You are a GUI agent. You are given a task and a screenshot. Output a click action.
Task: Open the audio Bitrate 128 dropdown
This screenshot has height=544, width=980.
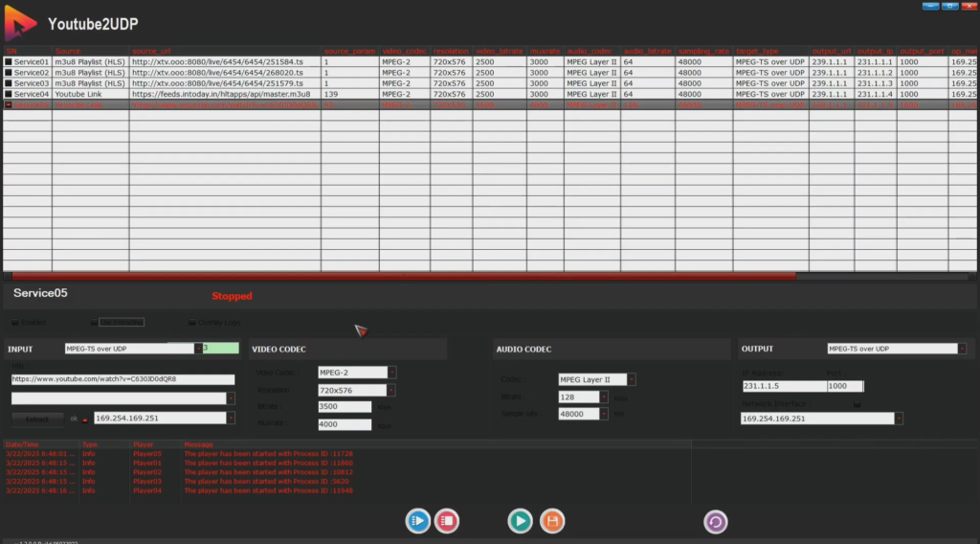pos(604,397)
